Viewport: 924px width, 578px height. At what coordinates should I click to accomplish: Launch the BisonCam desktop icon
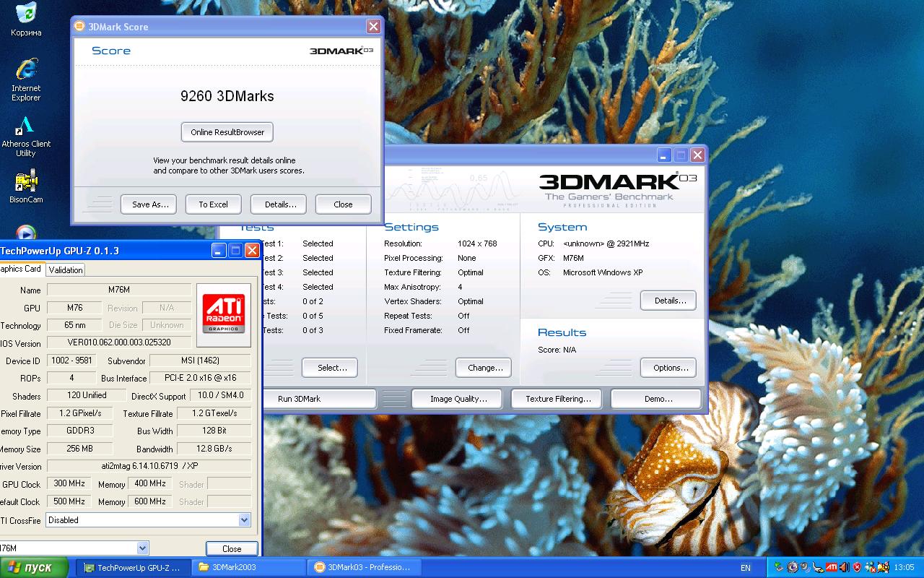[x=26, y=187]
